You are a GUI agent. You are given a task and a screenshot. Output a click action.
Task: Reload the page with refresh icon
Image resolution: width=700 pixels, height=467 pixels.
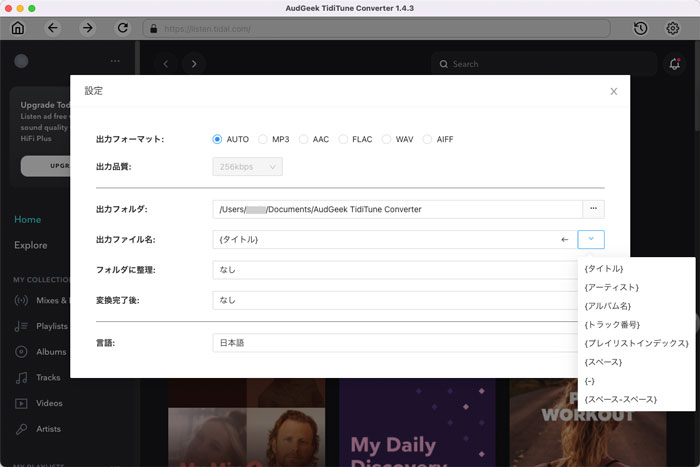pos(122,28)
